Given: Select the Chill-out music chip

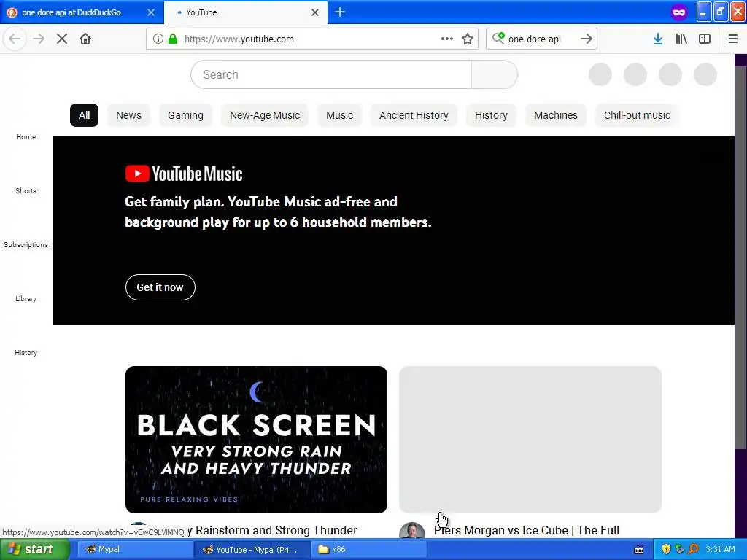Looking at the screenshot, I should point(637,115).
